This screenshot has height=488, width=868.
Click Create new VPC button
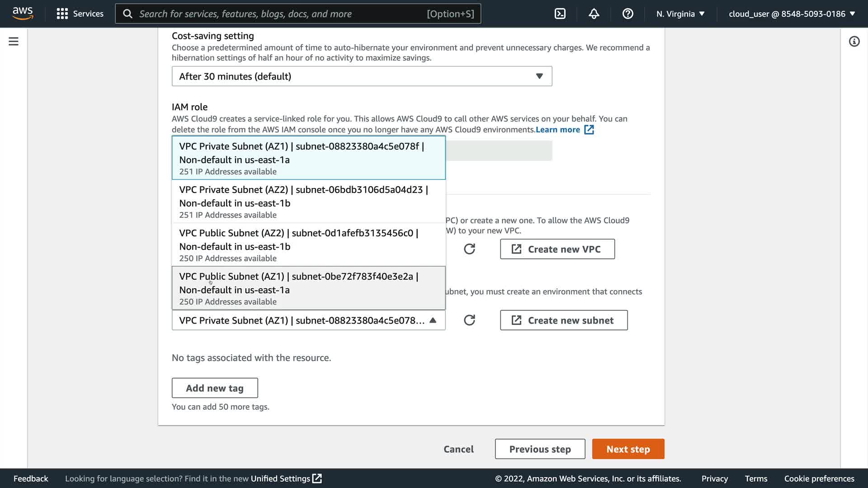pyautogui.click(x=557, y=249)
